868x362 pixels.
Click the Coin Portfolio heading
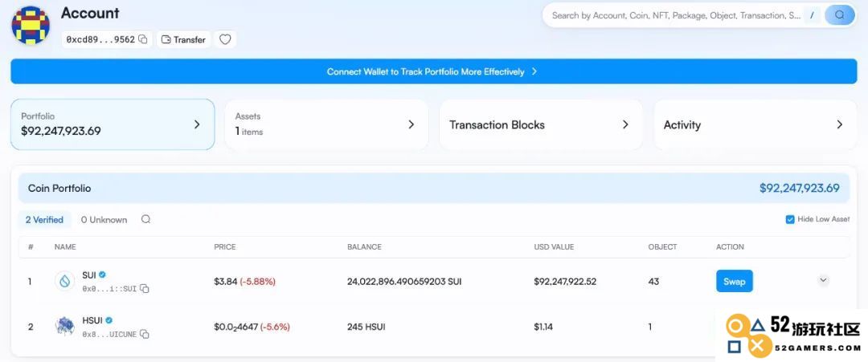coord(59,188)
